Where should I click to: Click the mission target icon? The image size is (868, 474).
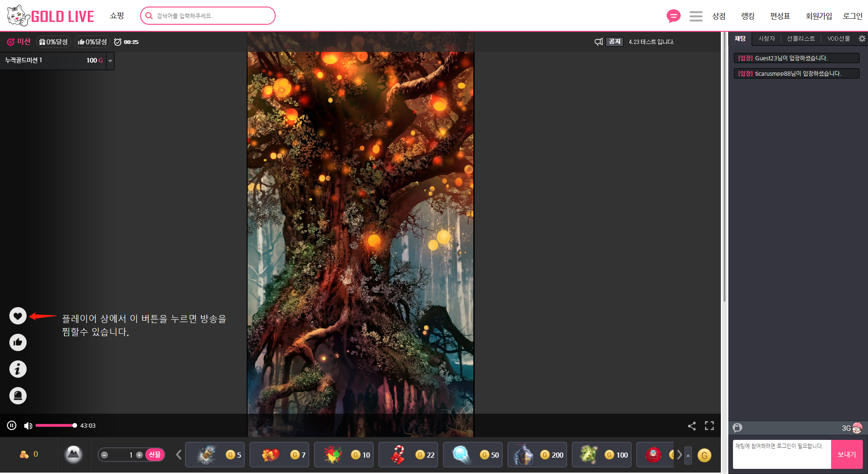pos(11,42)
